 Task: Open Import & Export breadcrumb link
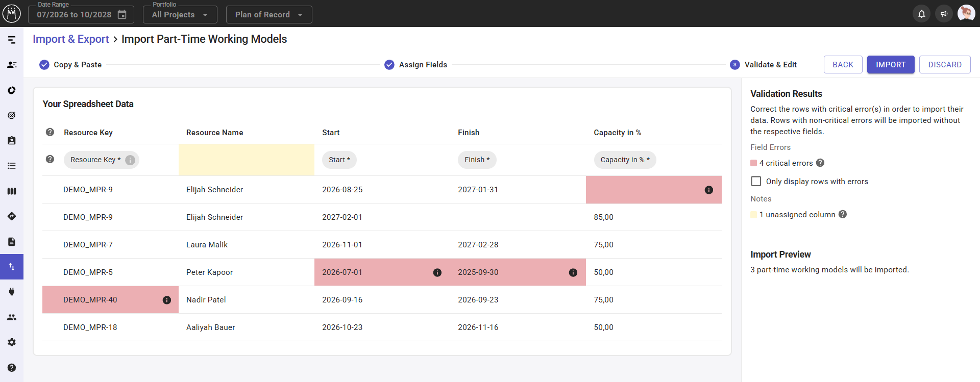pos(71,39)
